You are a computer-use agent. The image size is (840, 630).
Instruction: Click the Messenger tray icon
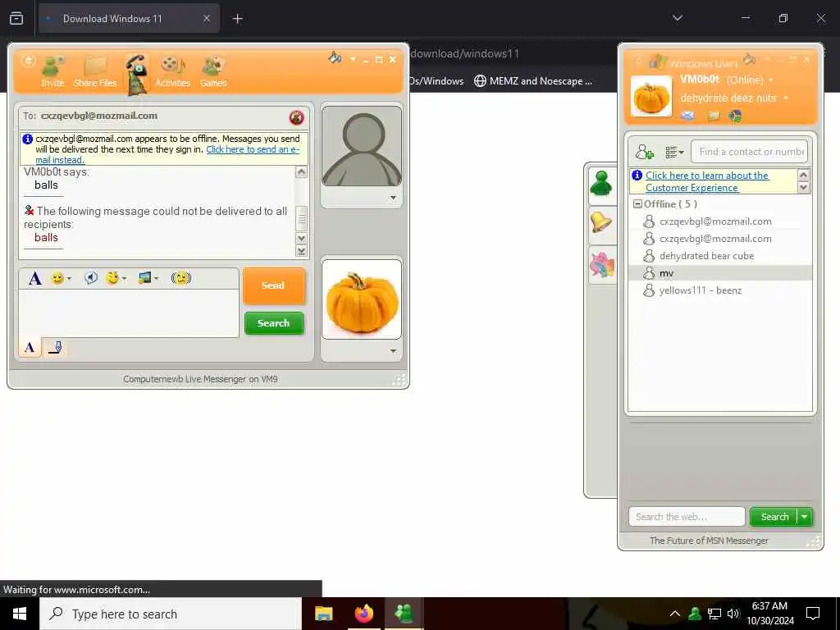click(695, 614)
